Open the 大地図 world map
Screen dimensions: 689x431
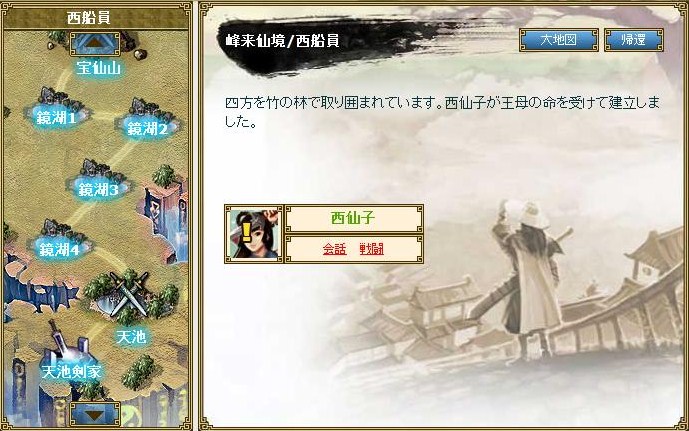click(558, 40)
